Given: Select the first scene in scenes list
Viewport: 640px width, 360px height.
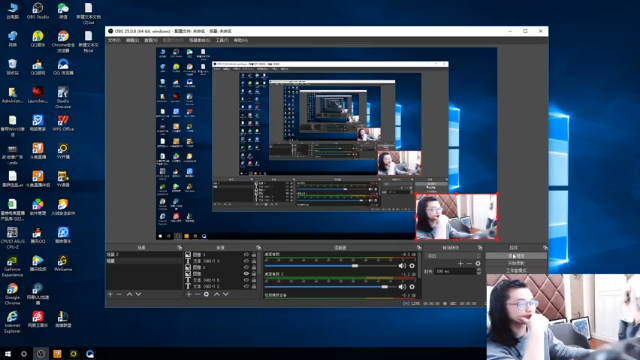Looking at the screenshot, I should [x=144, y=254].
